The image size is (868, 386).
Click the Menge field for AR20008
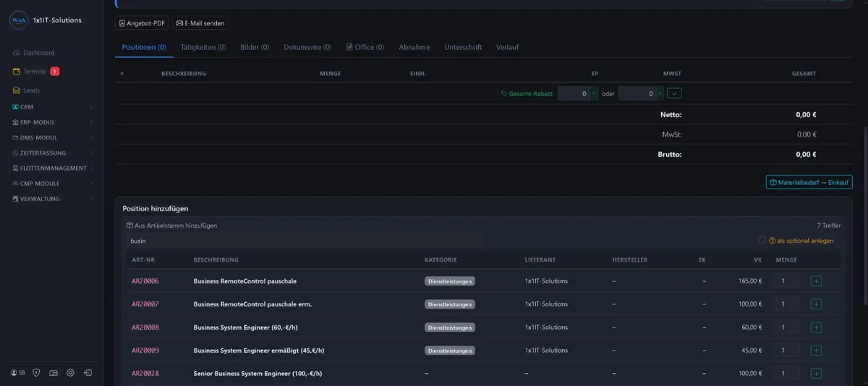pos(786,327)
